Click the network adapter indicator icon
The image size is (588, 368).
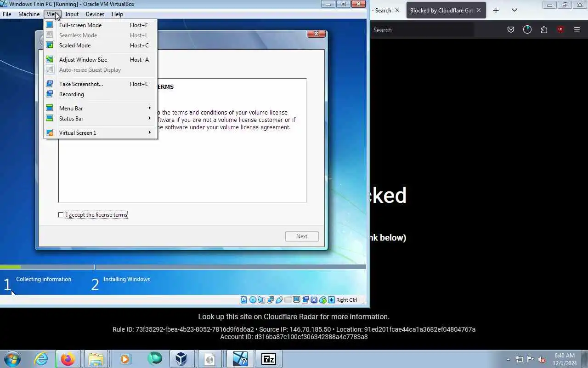(x=270, y=300)
